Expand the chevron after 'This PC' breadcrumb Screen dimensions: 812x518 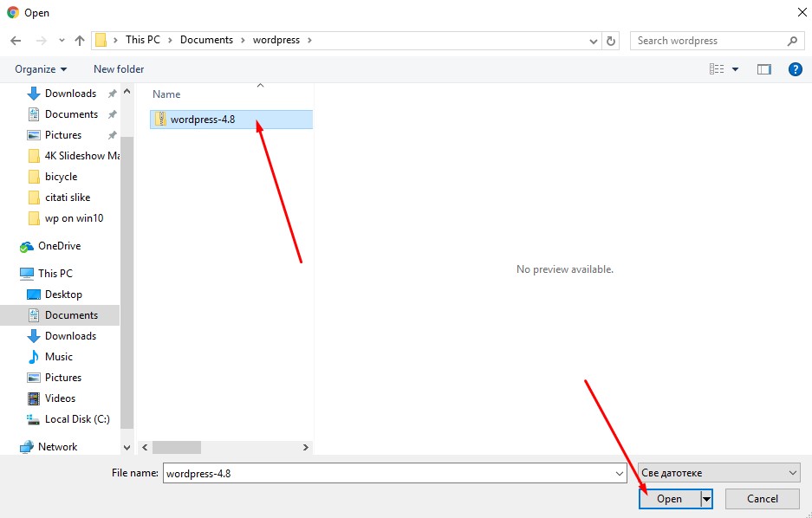(x=170, y=41)
